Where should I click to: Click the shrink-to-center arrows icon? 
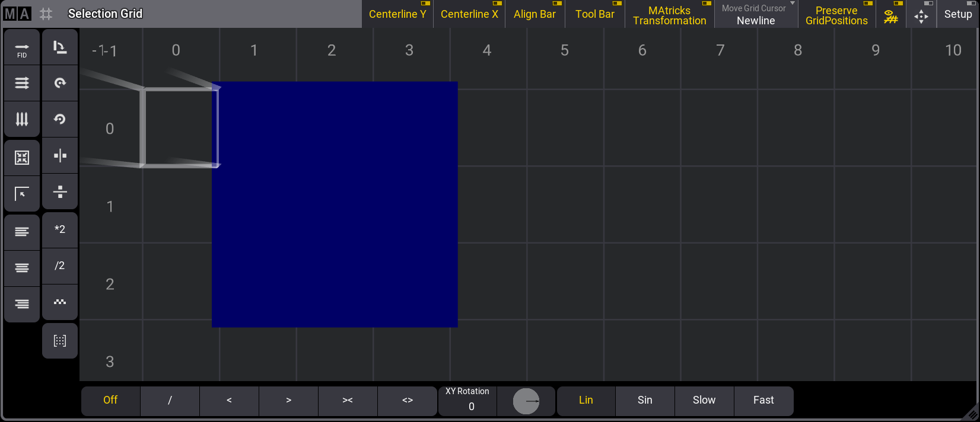point(22,158)
